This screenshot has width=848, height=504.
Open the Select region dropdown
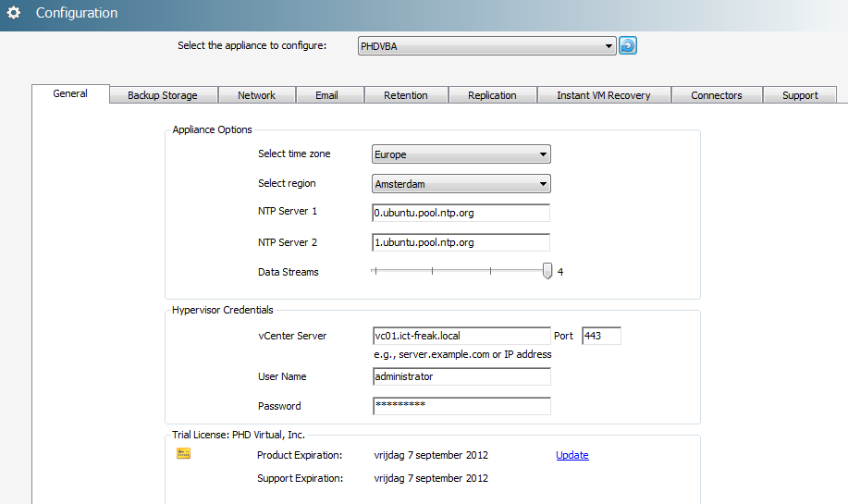(x=461, y=184)
